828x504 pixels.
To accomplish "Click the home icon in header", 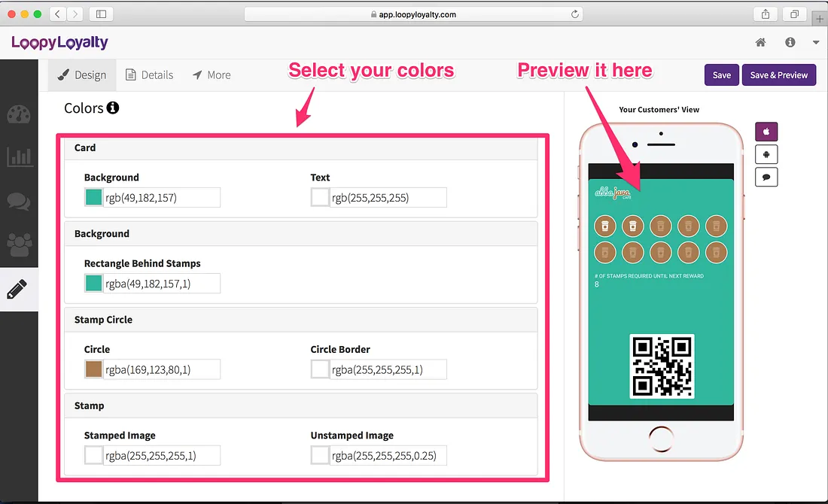I will pyautogui.click(x=760, y=42).
